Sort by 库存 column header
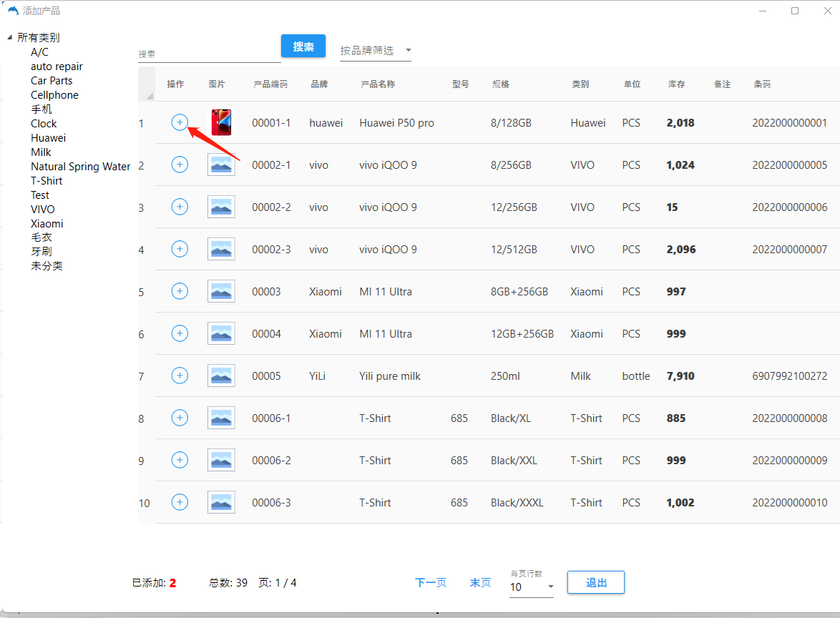Screen dimensions: 840x618 coord(676,84)
